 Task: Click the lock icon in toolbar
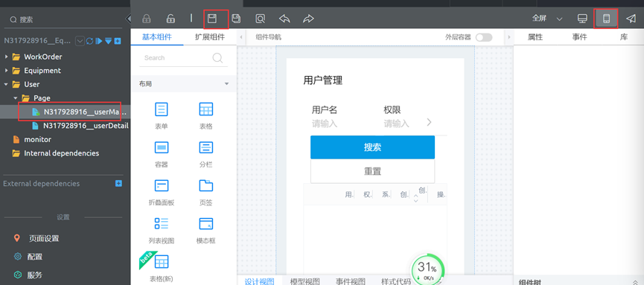146,19
